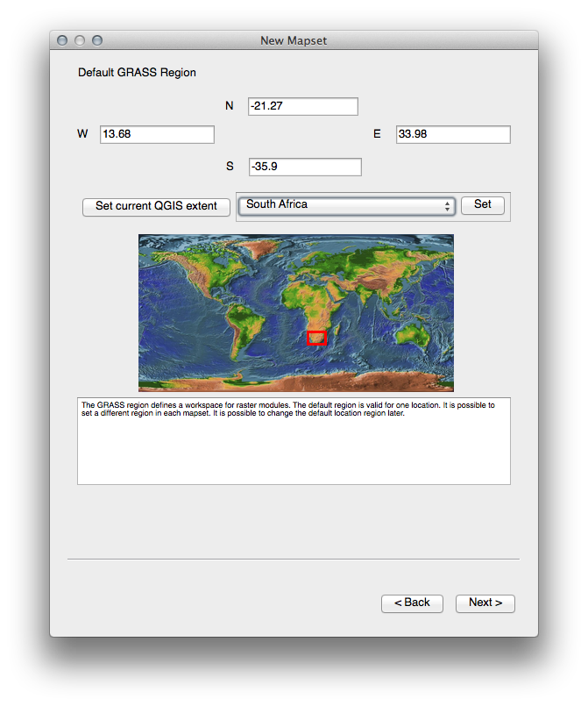Screen dimensions: 588x706
Task: Click the Default GRASS Region heading
Action: [137, 72]
